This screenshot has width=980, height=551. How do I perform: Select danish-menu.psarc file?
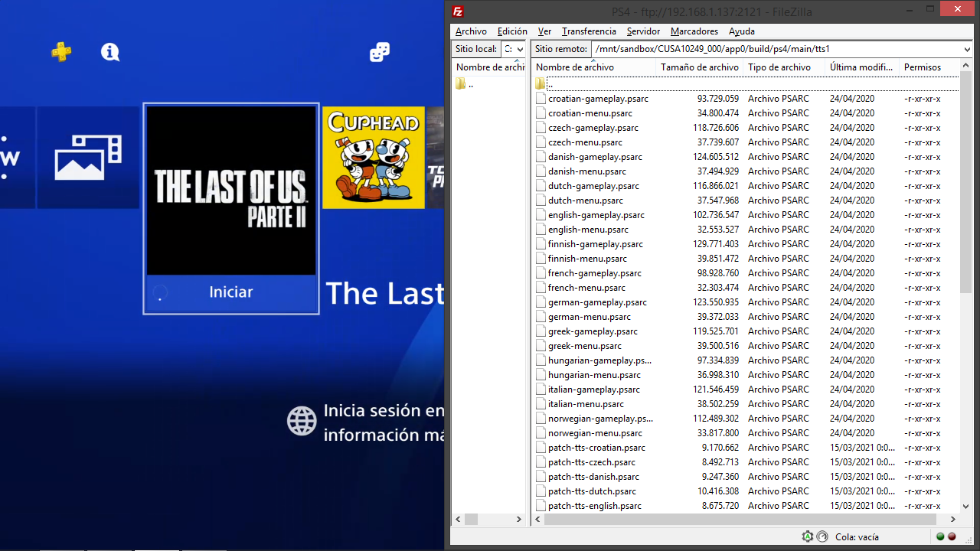[587, 171]
